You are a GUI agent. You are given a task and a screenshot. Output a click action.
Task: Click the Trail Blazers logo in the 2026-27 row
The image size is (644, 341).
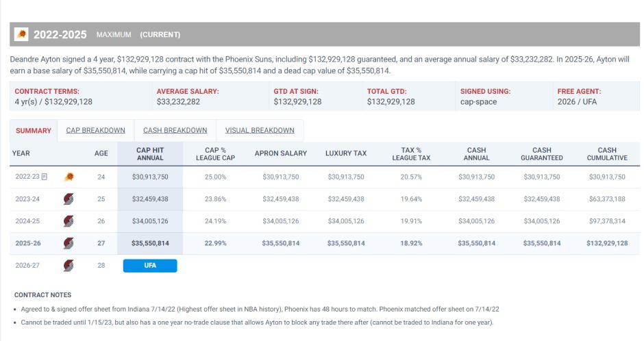tap(69, 265)
